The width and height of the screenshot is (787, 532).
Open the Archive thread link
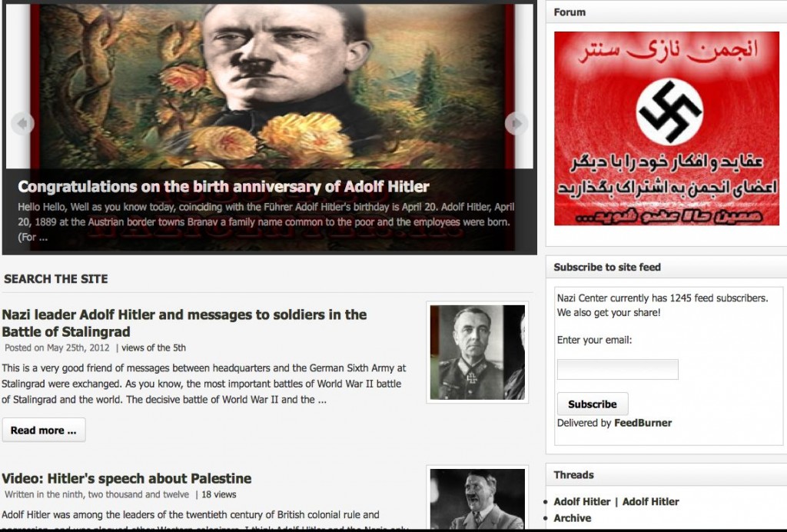tap(572, 518)
